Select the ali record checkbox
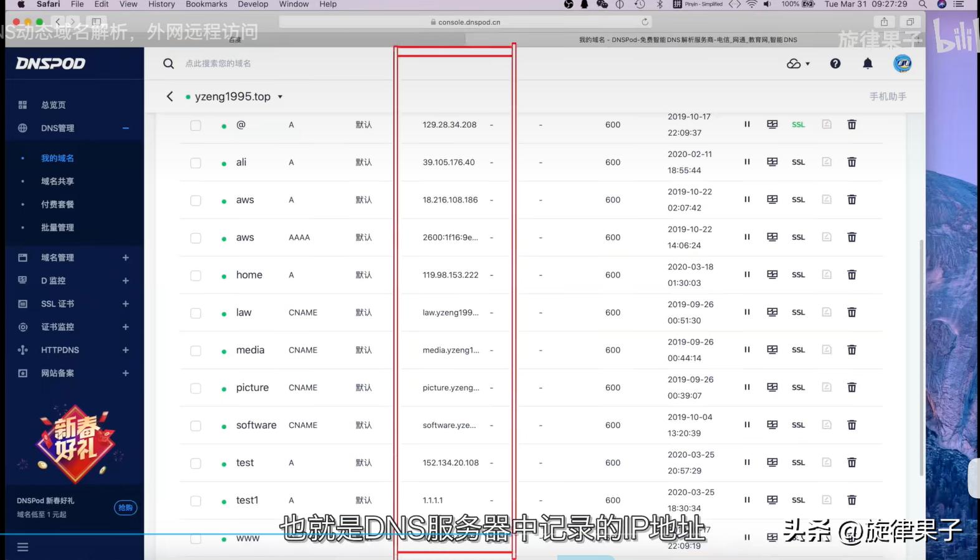980x560 pixels. pyautogui.click(x=196, y=163)
